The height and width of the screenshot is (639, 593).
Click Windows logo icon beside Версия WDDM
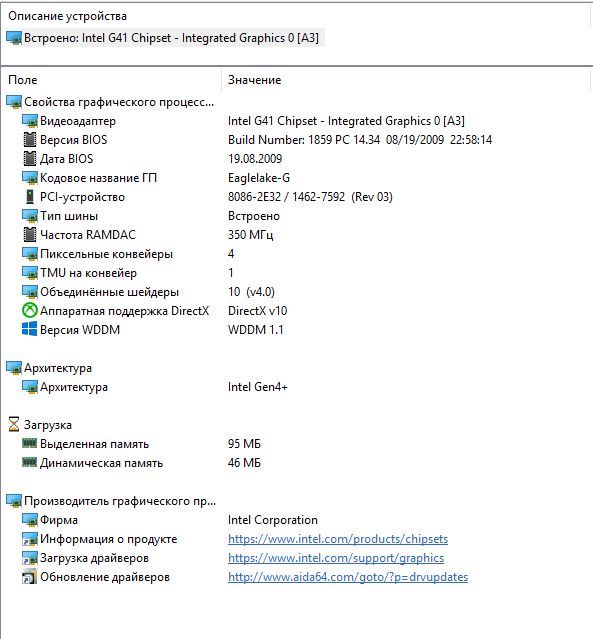click(x=30, y=330)
